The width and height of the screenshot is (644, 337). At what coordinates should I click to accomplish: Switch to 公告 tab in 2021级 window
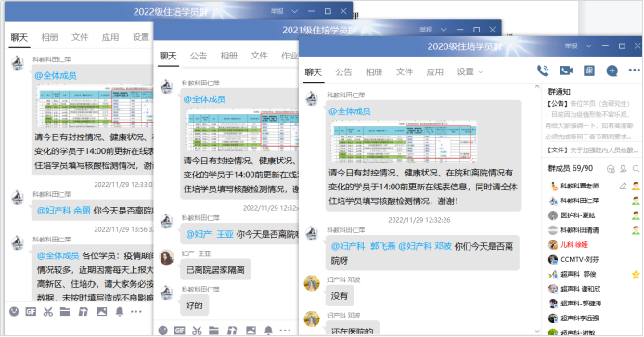(x=199, y=56)
